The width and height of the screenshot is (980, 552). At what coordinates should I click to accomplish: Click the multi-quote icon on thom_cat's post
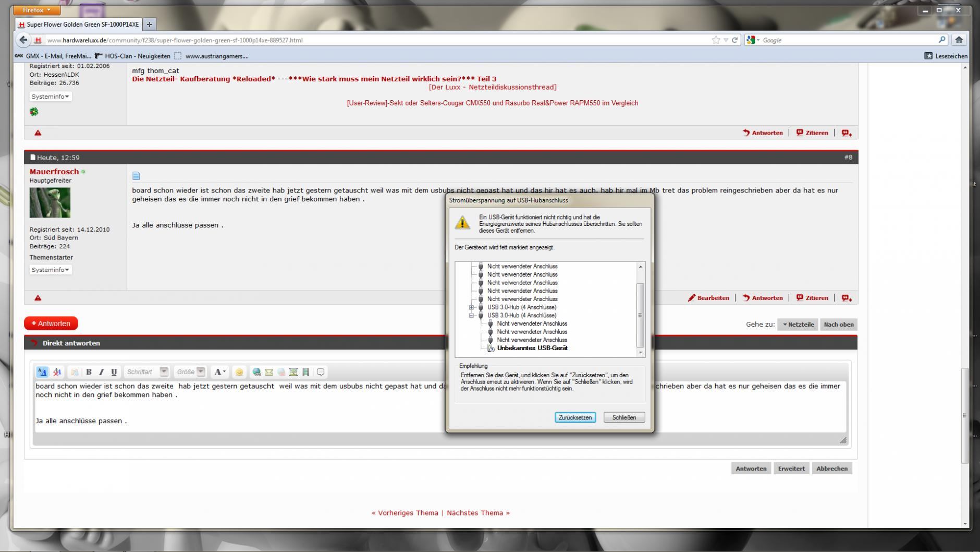tap(847, 133)
